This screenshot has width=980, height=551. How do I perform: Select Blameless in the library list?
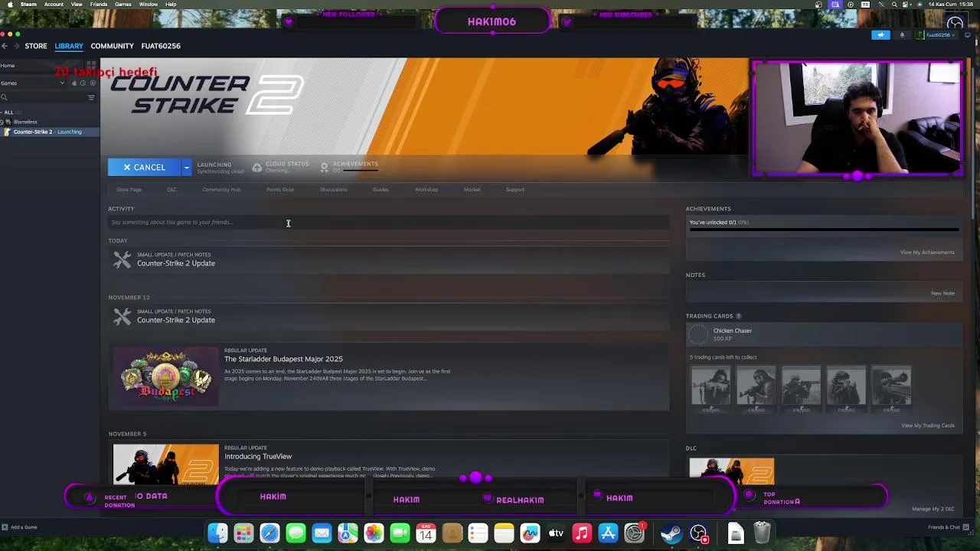[x=25, y=122]
